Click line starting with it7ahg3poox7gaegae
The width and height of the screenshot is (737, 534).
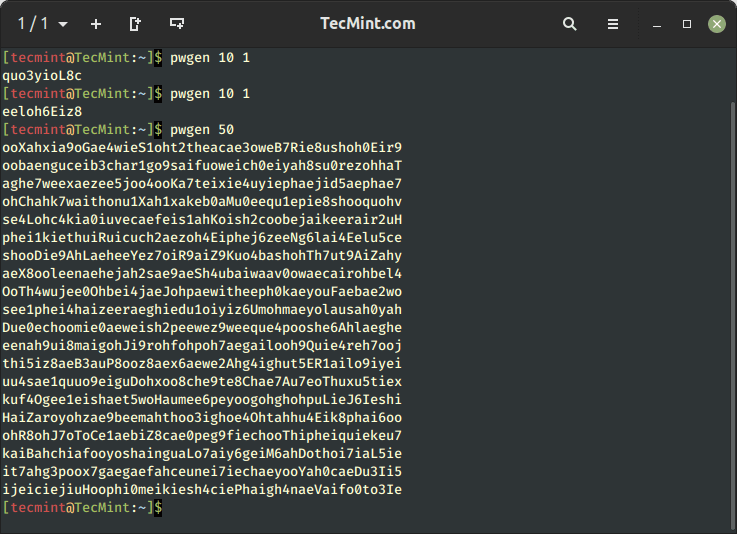pyautogui.click(x=202, y=471)
